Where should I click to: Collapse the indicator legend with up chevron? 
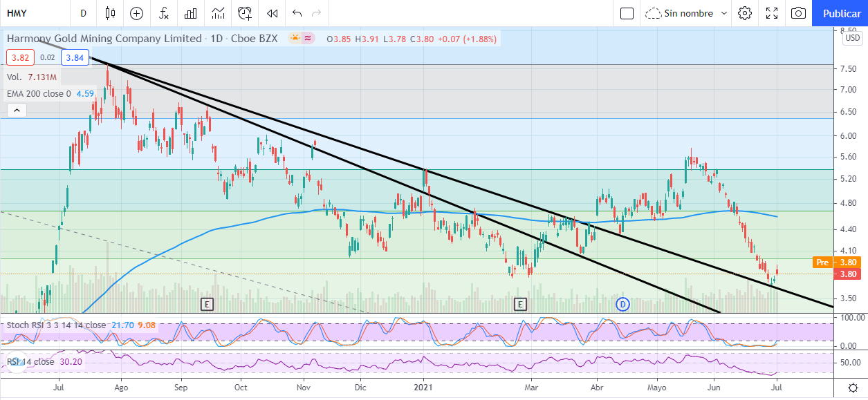(16, 110)
